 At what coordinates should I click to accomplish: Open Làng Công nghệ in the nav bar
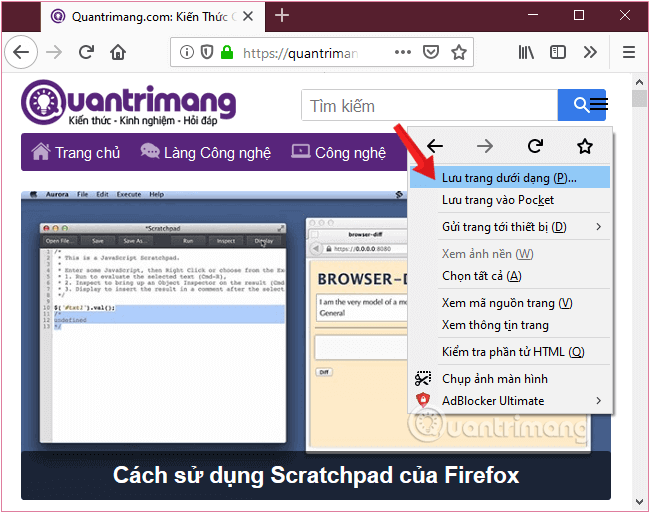click(x=206, y=152)
